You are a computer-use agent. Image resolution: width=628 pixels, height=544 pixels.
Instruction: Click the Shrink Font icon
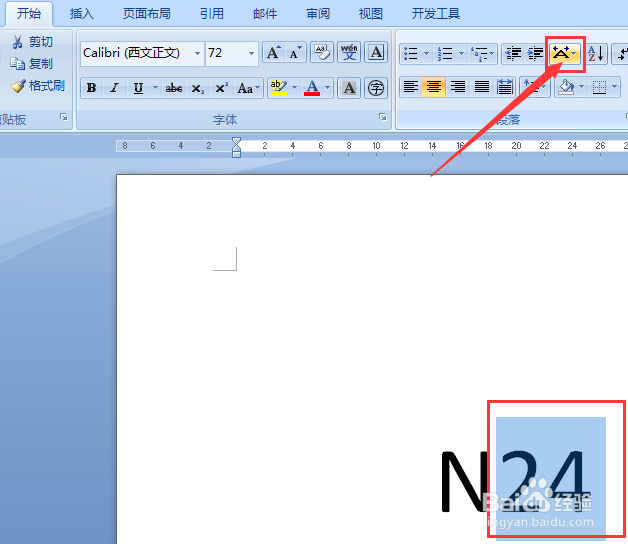[296, 52]
